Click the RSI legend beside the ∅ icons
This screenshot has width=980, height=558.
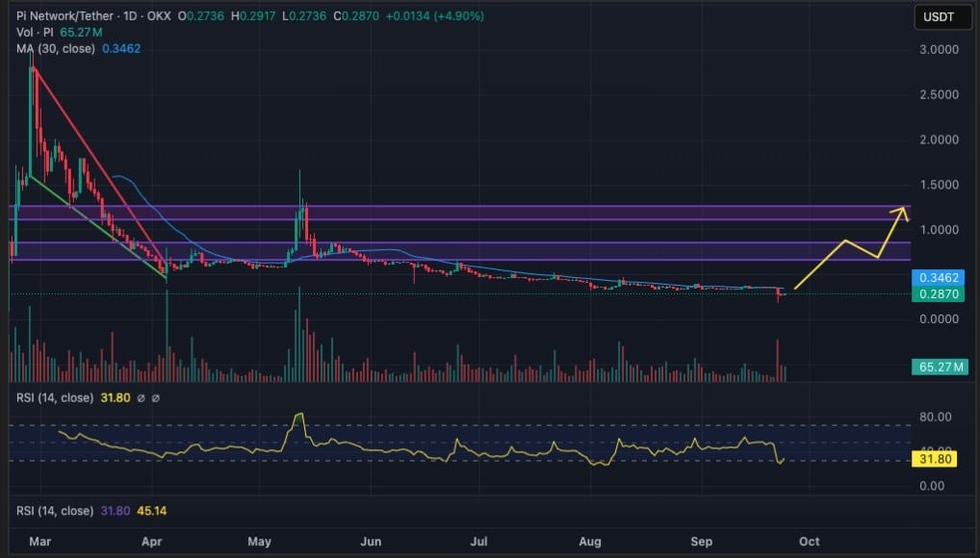pos(55,398)
